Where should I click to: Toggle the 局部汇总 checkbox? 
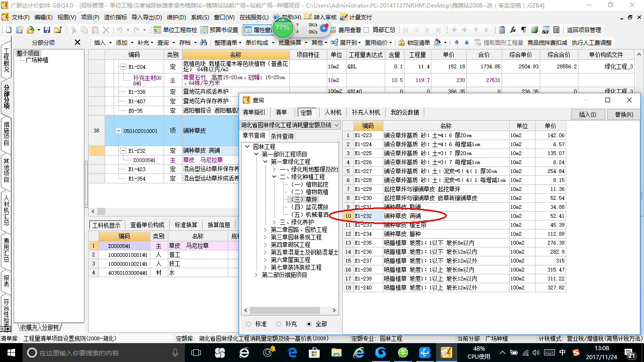367,30
